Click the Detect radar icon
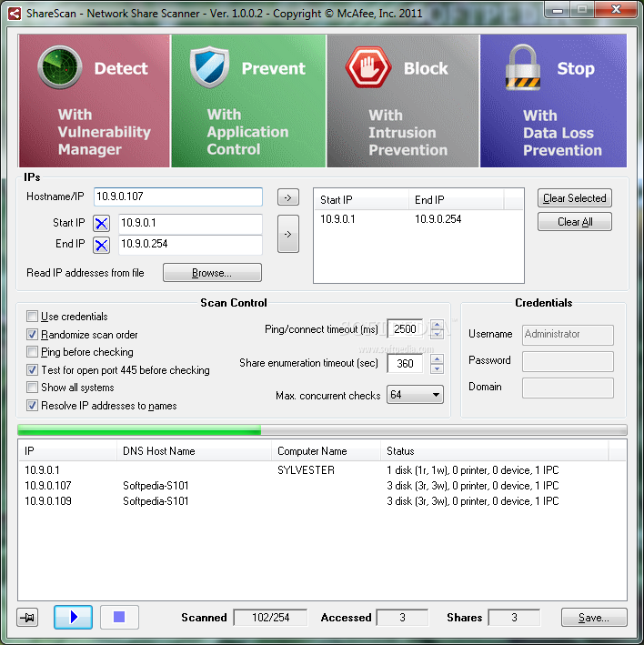644x645 pixels. coord(60,67)
